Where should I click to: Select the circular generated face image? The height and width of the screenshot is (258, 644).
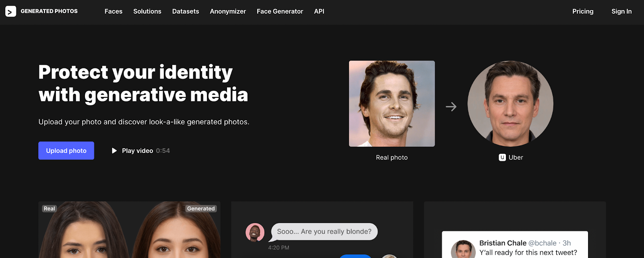coord(510,103)
